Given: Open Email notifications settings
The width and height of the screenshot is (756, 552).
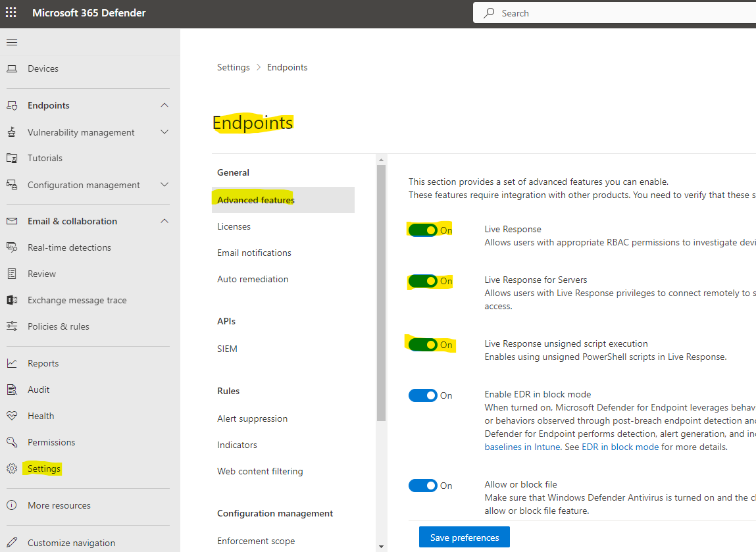Looking at the screenshot, I should (254, 253).
